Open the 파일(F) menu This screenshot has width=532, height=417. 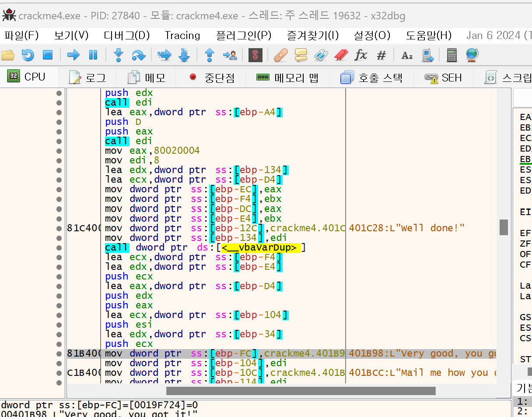pyautogui.click(x=21, y=35)
